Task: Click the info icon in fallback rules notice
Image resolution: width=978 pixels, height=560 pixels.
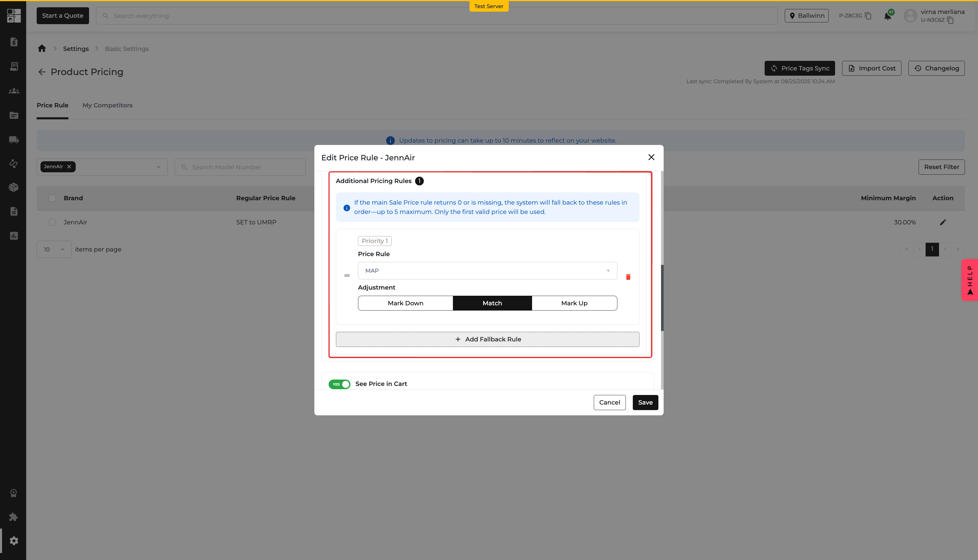Action: [346, 208]
